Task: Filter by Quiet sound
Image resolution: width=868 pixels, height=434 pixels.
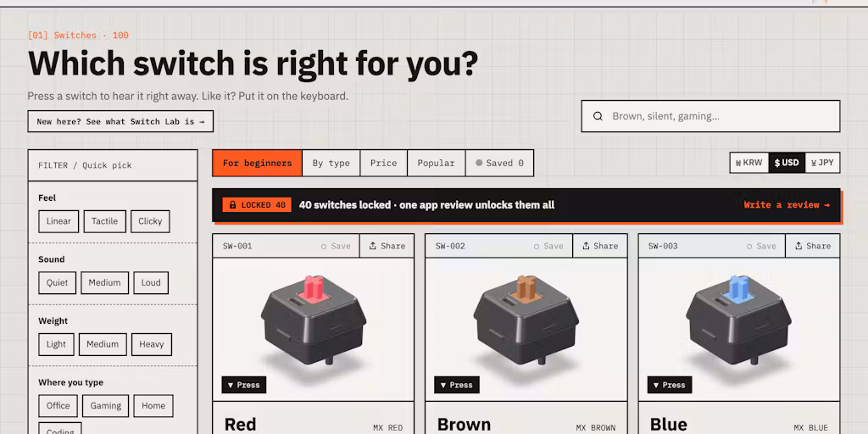Action: pyautogui.click(x=57, y=283)
